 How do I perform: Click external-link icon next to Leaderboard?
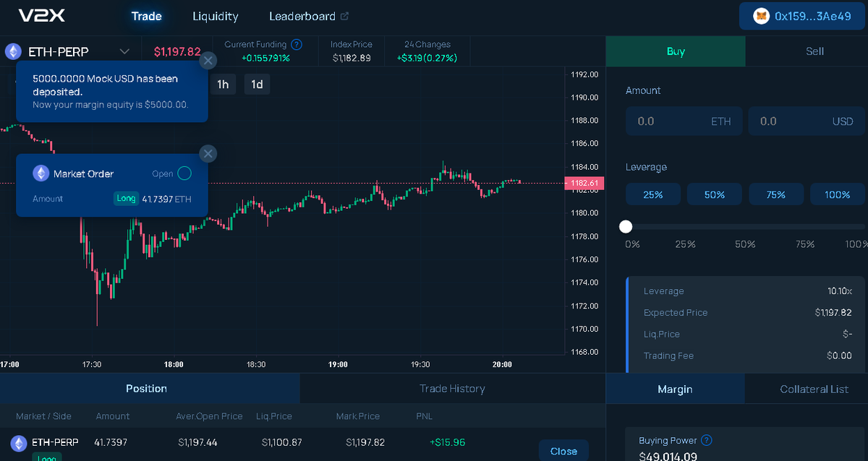point(344,16)
